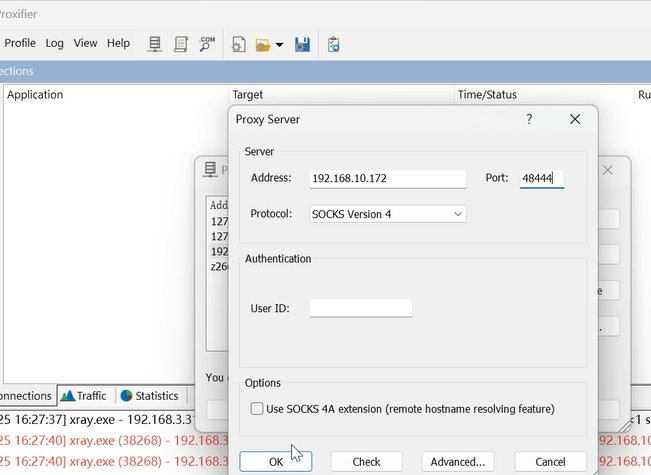This screenshot has width=651, height=475.
Task: Click the Help question mark in dialog title
Action: 529,119
